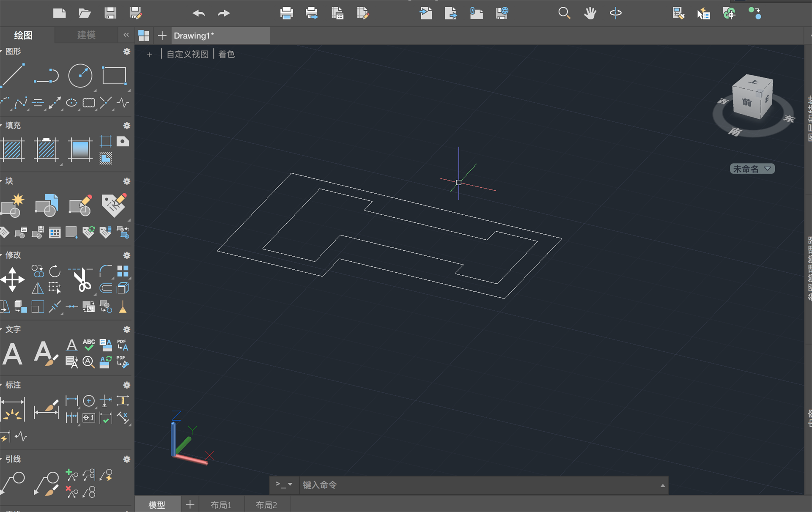Select the Polyline tool
The height and width of the screenshot is (512, 812).
(x=47, y=76)
